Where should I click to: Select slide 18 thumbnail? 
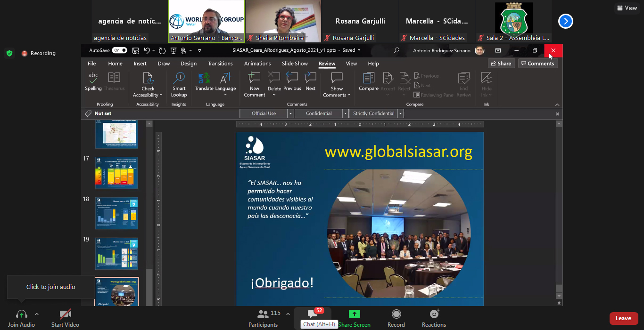coord(116,213)
